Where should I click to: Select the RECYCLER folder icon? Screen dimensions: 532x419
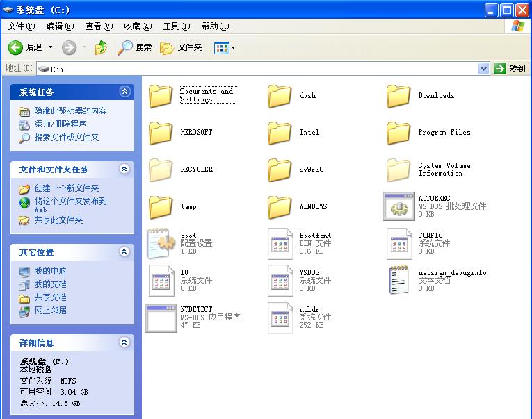coord(161,170)
